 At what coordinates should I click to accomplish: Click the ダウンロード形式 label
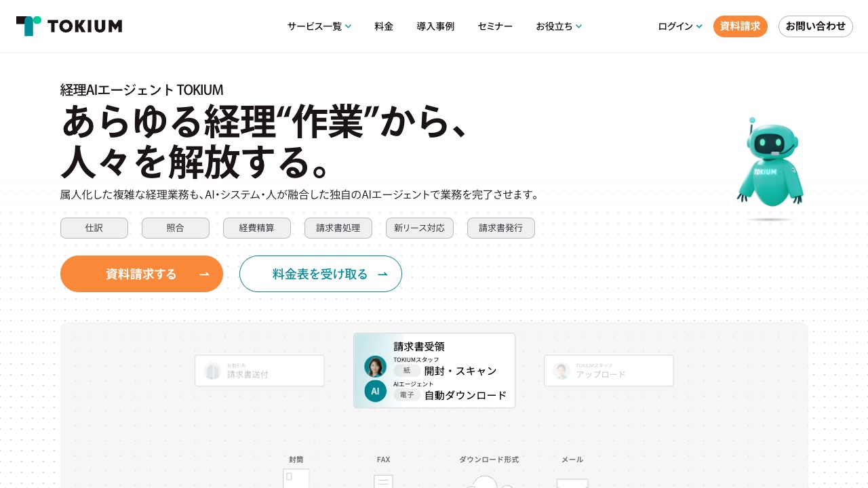click(x=489, y=460)
